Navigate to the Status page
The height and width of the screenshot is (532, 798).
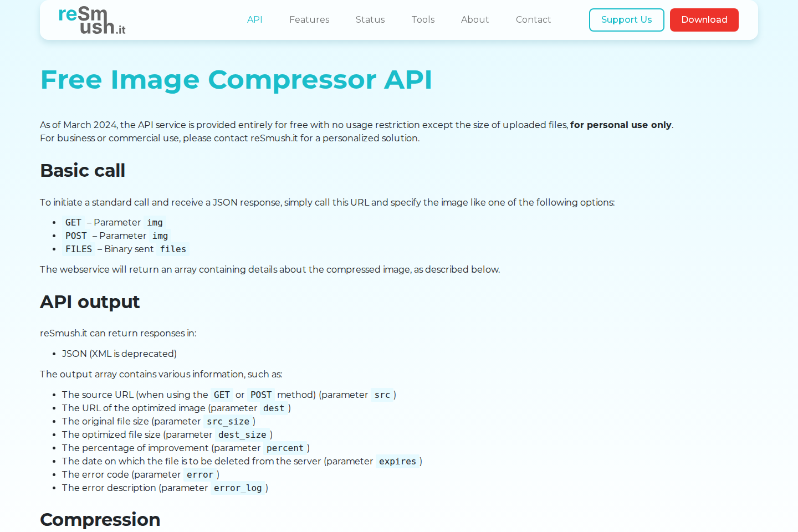point(370,19)
